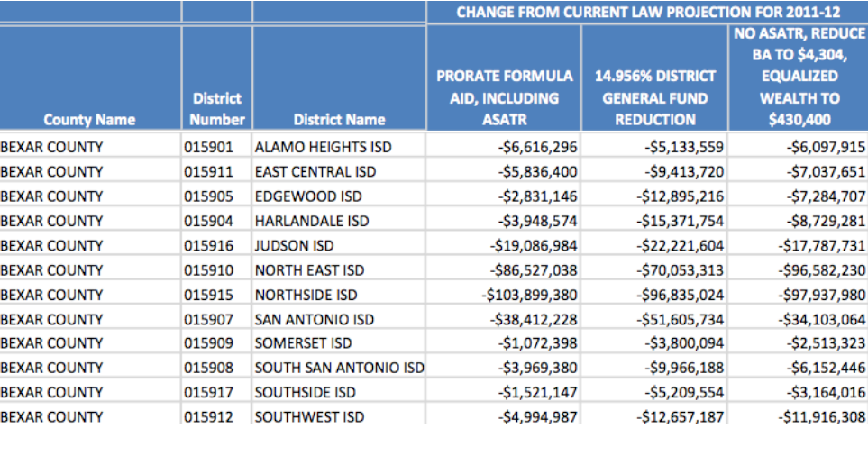Click the South San Antonio ISD cell
Screen dimensions: 868x465
click(x=339, y=368)
